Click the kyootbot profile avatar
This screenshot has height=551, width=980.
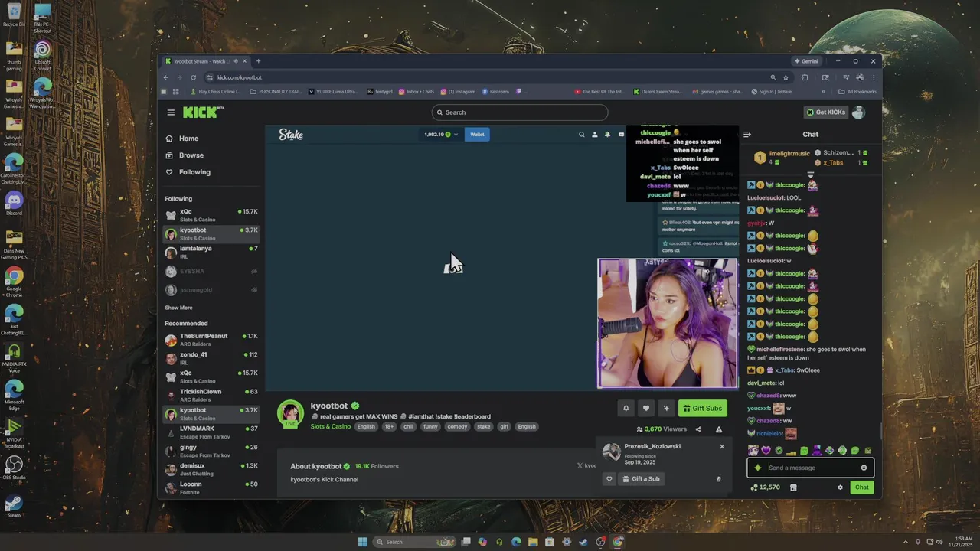(290, 413)
